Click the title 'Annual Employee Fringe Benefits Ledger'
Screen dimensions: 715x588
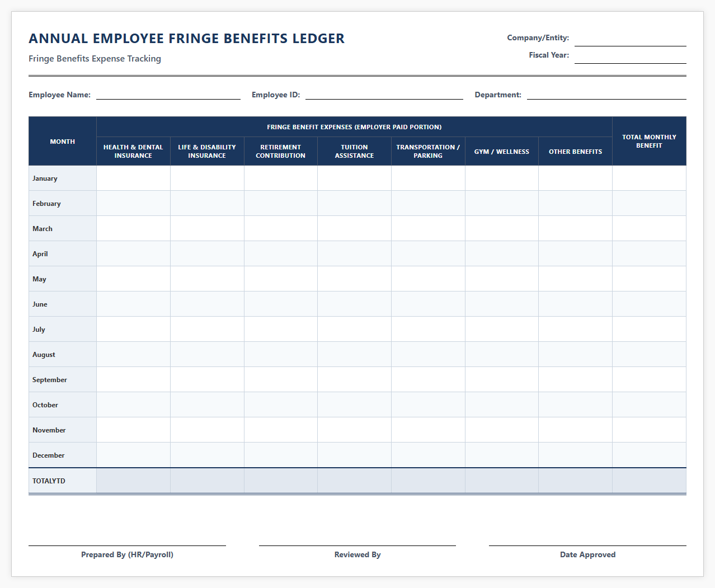pyautogui.click(x=187, y=39)
